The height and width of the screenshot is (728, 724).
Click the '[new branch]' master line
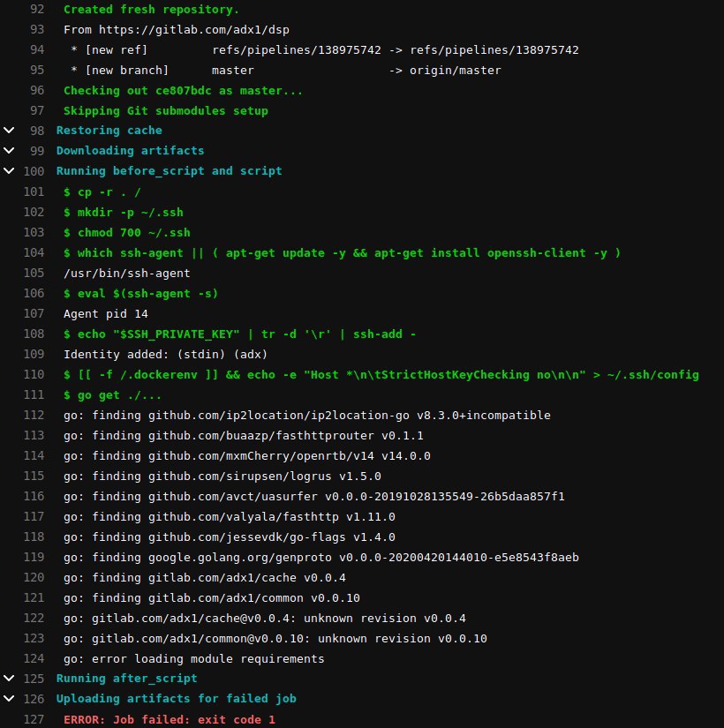tap(286, 71)
